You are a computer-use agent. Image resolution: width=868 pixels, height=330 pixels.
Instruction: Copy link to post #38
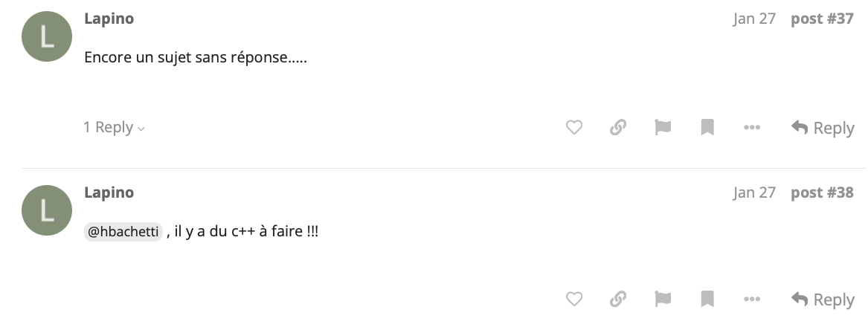(x=618, y=300)
